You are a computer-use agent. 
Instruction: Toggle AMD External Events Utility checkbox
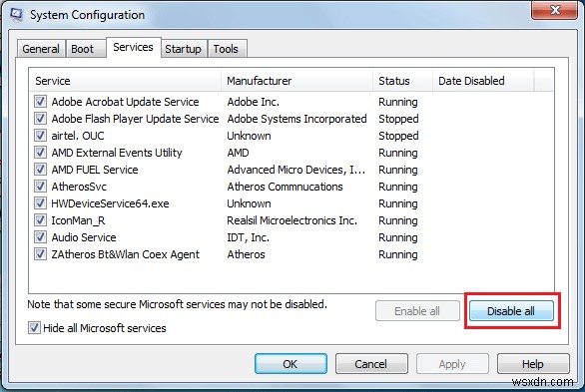(40, 153)
